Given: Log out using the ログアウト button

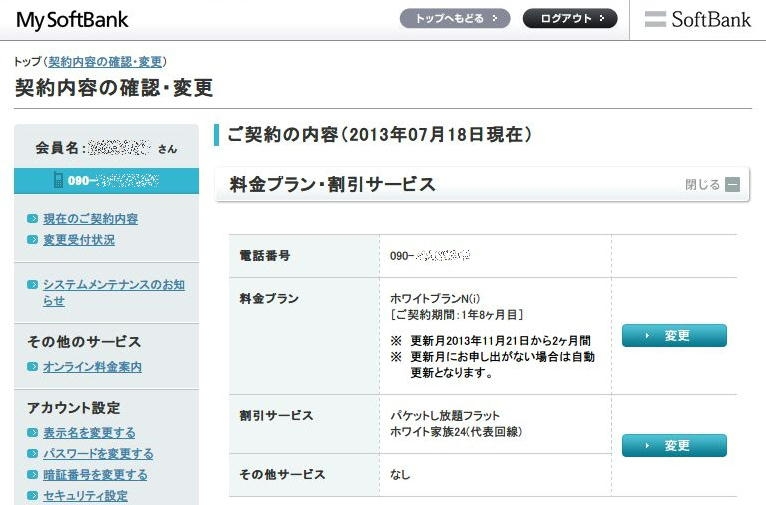Looking at the screenshot, I should pyautogui.click(x=570, y=19).
